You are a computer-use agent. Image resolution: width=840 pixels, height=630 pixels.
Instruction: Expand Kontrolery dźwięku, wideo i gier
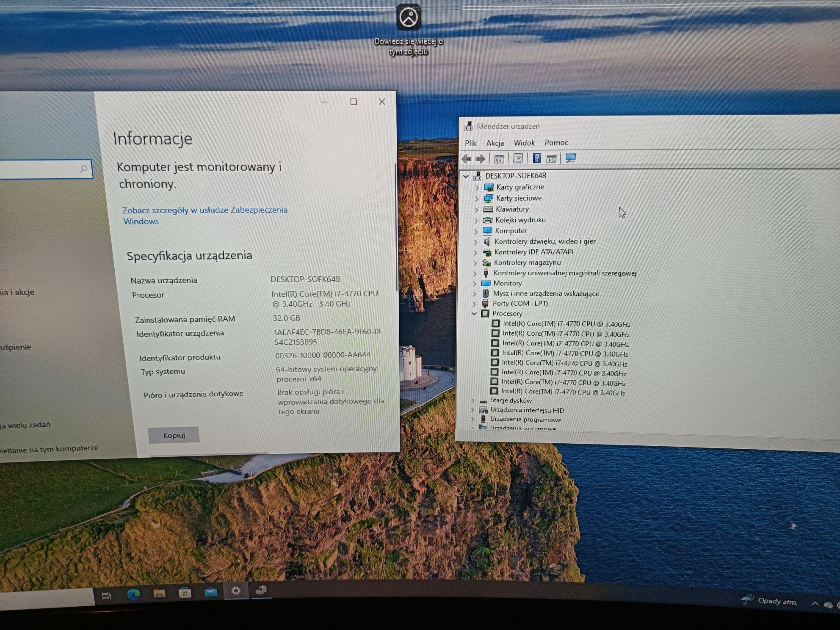[475, 242]
